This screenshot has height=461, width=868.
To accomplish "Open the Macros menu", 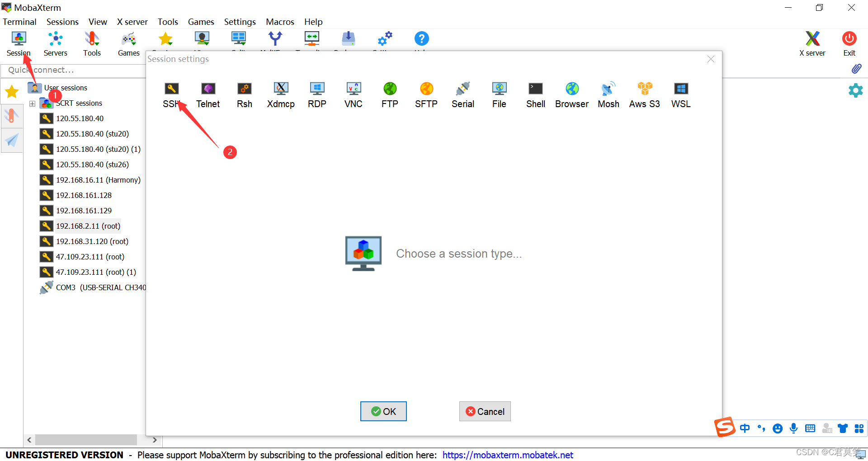I will [x=280, y=22].
